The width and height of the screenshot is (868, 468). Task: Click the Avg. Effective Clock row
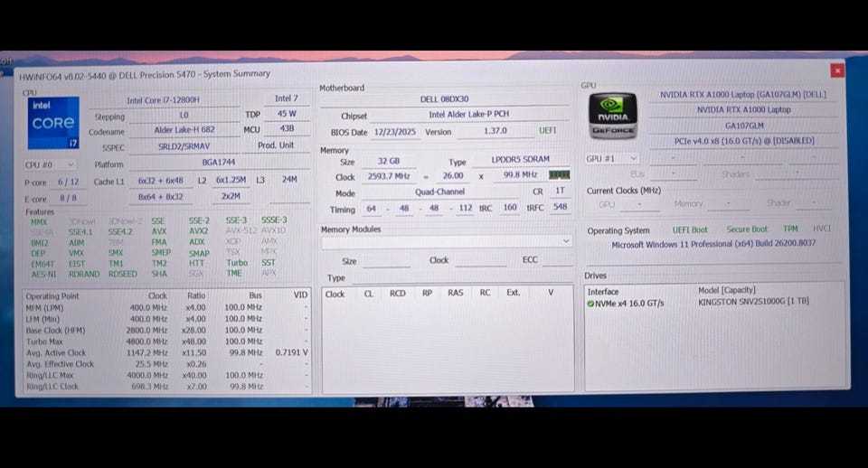click(166, 364)
